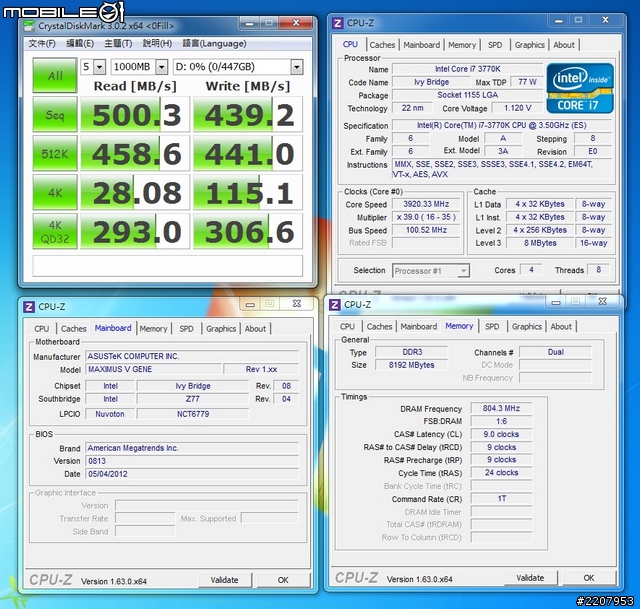Viewport: 640px width, 609px height.
Task: Click the Seq read result 500.3
Action: 135,115
